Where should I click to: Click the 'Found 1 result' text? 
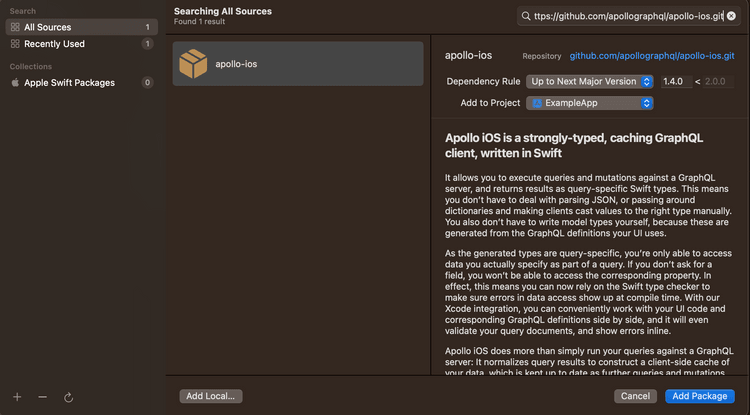[x=199, y=22]
